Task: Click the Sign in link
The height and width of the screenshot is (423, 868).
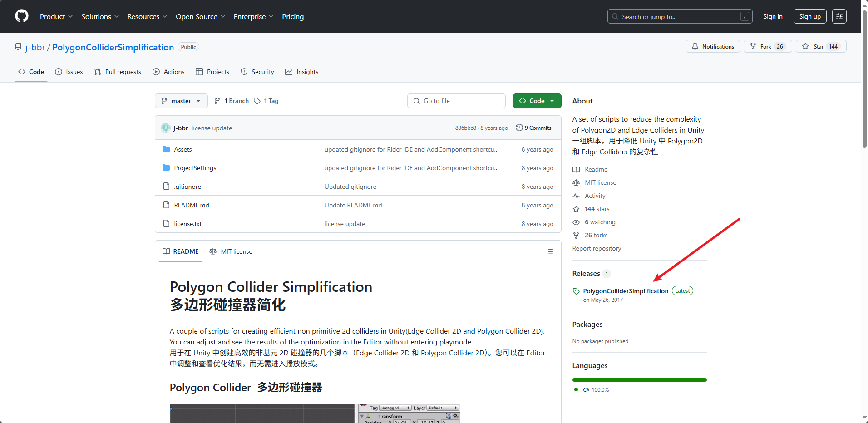Action: [773, 16]
